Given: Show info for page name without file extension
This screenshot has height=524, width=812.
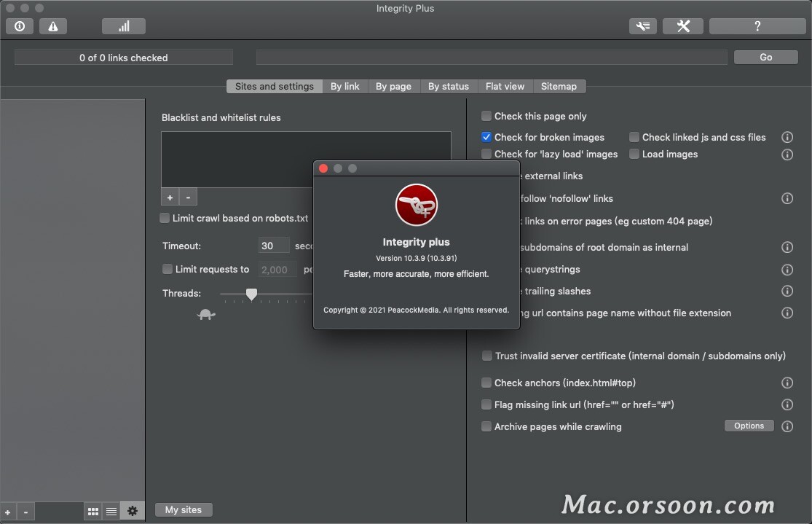Looking at the screenshot, I should pyautogui.click(x=787, y=313).
